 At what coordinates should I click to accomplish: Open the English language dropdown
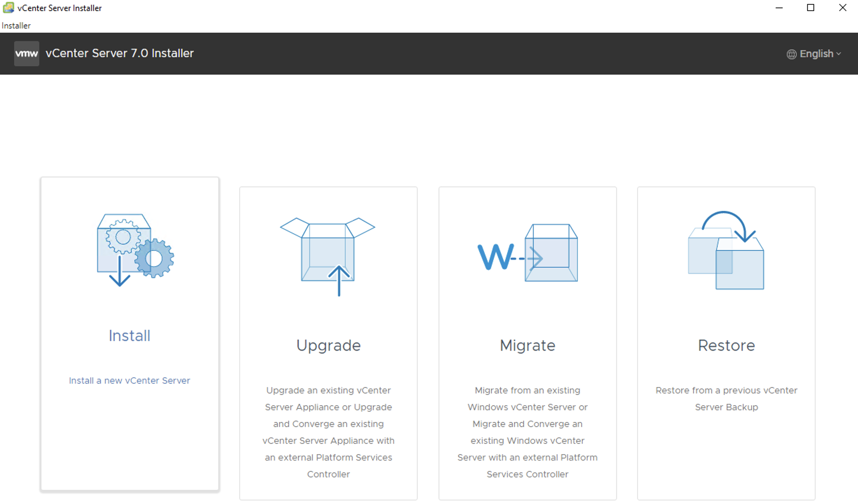[816, 54]
